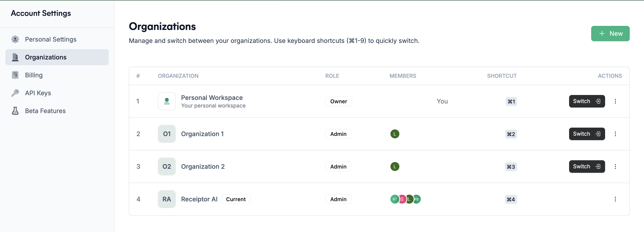Expand the actions menu for Receptor AI
644x232 pixels.
615,199
